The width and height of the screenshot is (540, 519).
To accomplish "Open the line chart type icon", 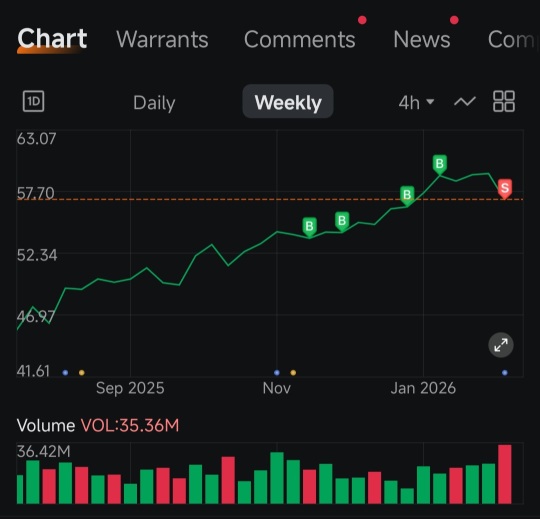I will (x=465, y=102).
